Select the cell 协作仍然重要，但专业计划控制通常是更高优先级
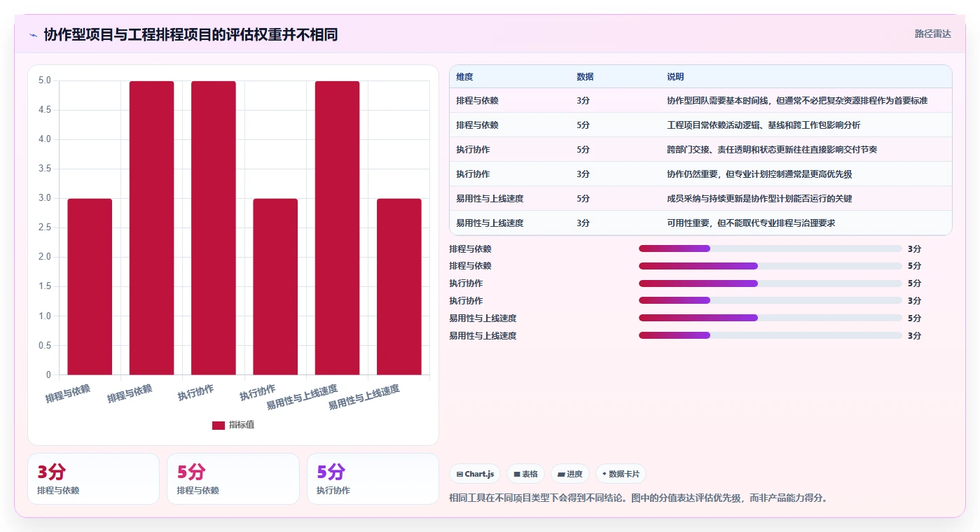 [759, 174]
